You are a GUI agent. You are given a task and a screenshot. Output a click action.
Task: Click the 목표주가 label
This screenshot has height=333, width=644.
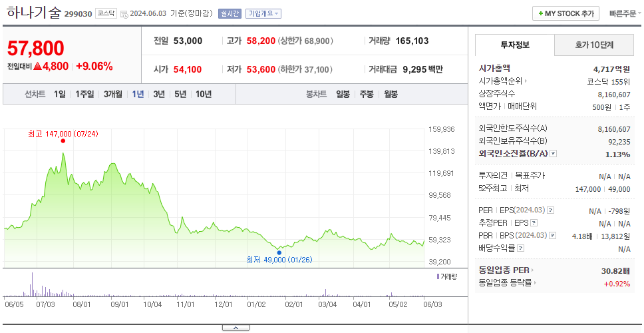tap(530, 176)
